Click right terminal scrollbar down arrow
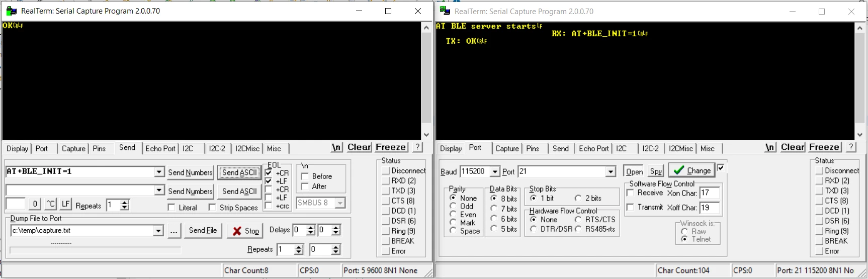 [x=859, y=135]
